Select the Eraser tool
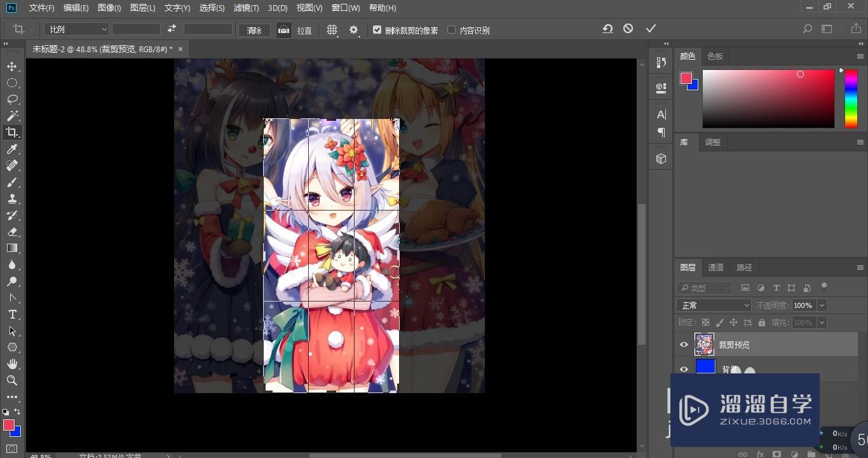Image resolution: width=868 pixels, height=458 pixels. coord(12,232)
